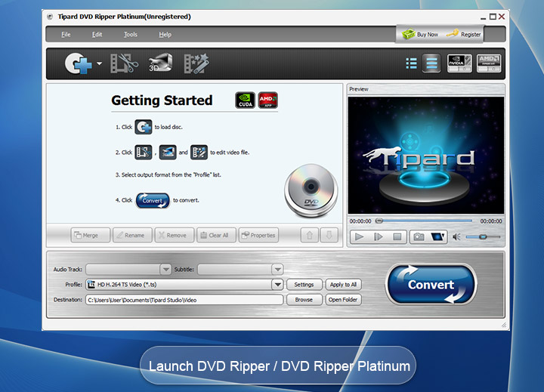Image resolution: width=544 pixels, height=392 pixels.
Task: Expand the Audio Track dropdown
Action: [x=165, y=270]
